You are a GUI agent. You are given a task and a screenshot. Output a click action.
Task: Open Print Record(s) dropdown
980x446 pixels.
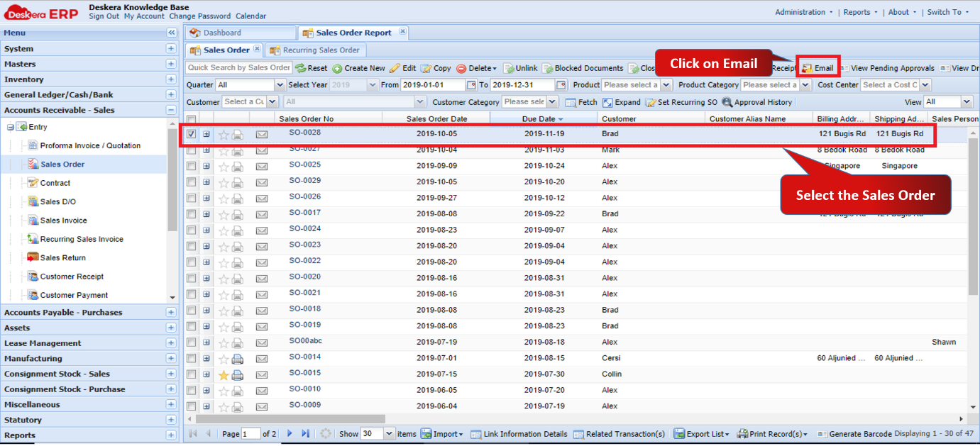[772, 434]
